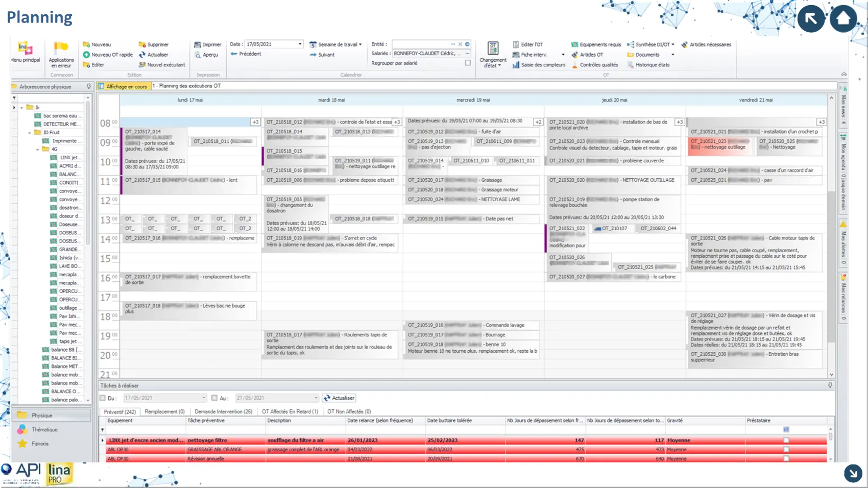Select the OT Affectés En Retard tab
Image resolution: width=868 pixels, height=488 pixels.
[x=290, y=411]
